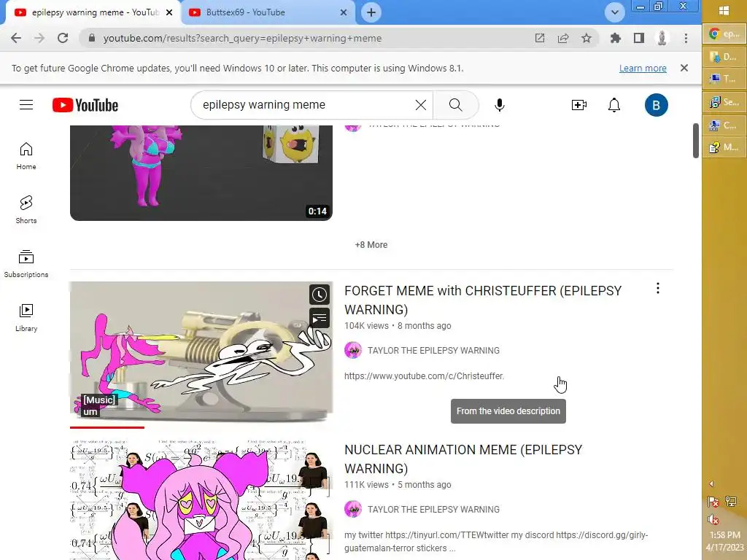Image resolution: width=747 pixels, height=560 pixels.
Task: Go to YouTube home via the logo
Action: pos(85,105)
